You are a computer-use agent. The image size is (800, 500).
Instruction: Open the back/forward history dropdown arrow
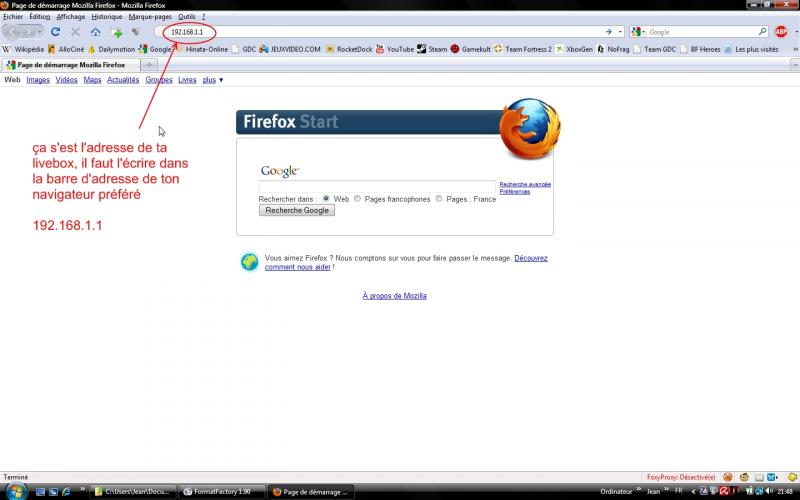pos(40,32)
